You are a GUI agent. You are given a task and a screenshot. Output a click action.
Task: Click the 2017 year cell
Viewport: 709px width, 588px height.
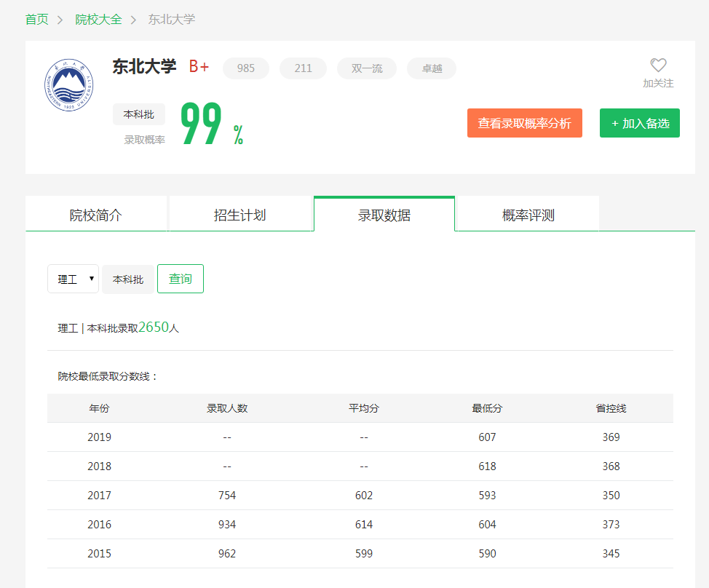(x=99, y=496)
